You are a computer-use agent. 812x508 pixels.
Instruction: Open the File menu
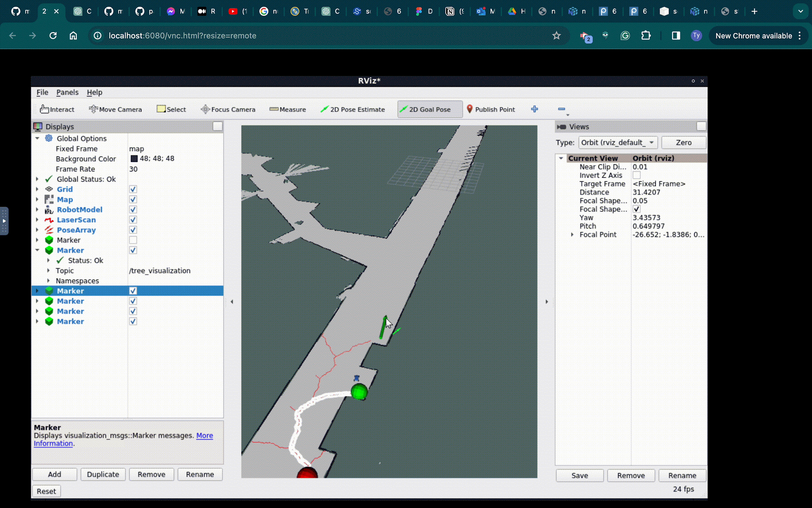coord(42,92)
